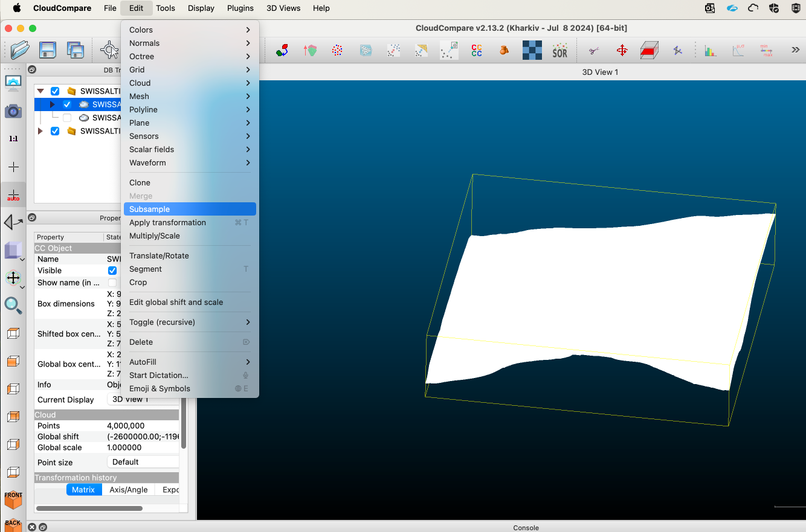This screenshot has width=806, height=532.
Task: Set the BACK view cube
Action: point(13,524)
